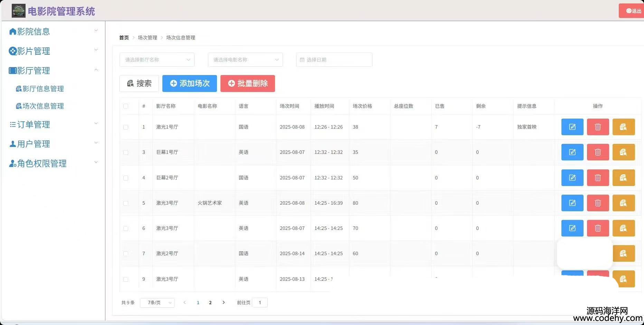Toggle the select-all checkbox in table header
The image size is (644, 325).
click(x=126, y=106)
